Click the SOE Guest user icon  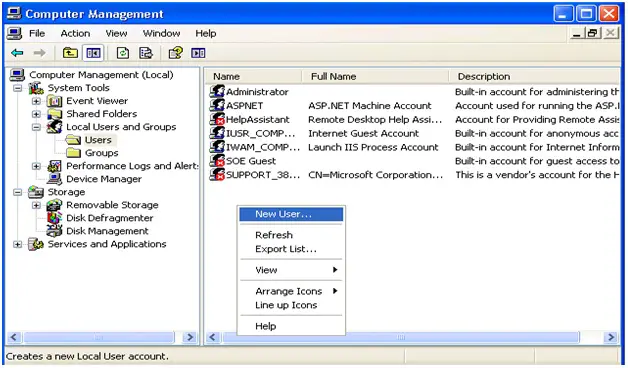click(217, 161)
